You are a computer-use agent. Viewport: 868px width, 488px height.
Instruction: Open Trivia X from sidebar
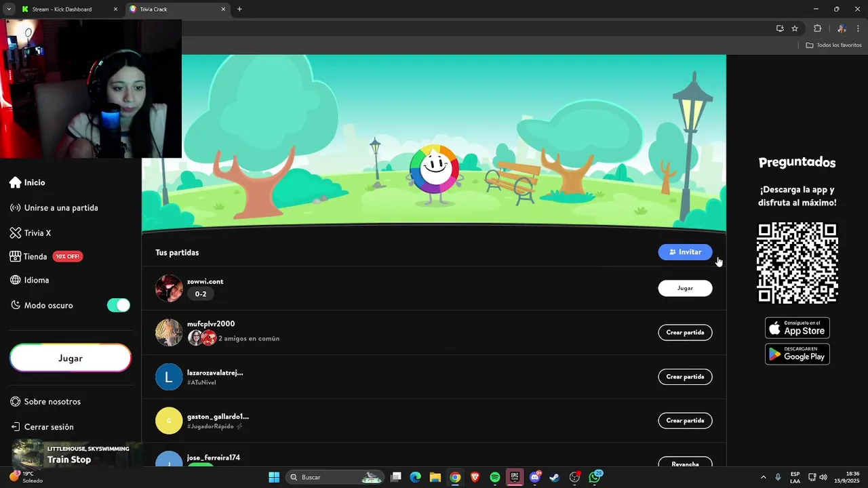click(x=31, y=233)
